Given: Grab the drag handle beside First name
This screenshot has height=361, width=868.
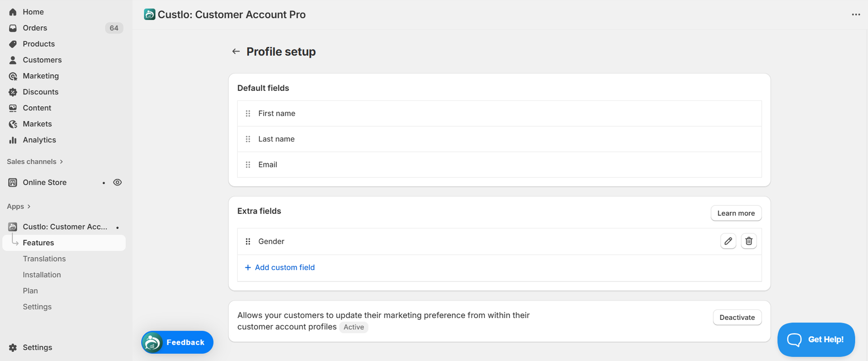Looking at the screenshot, I should (x=248, y=114).
